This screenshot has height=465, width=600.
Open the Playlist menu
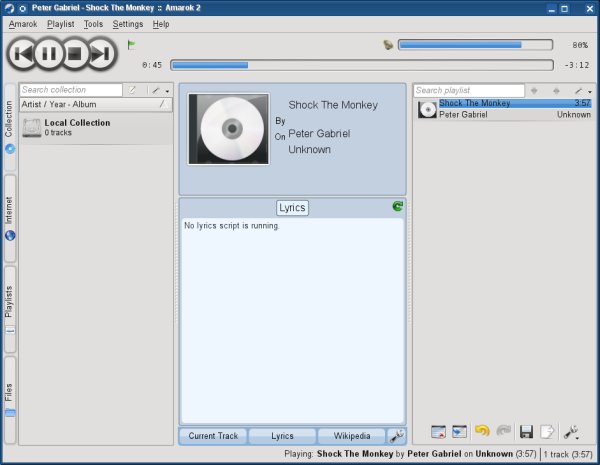tap(60, 24)
